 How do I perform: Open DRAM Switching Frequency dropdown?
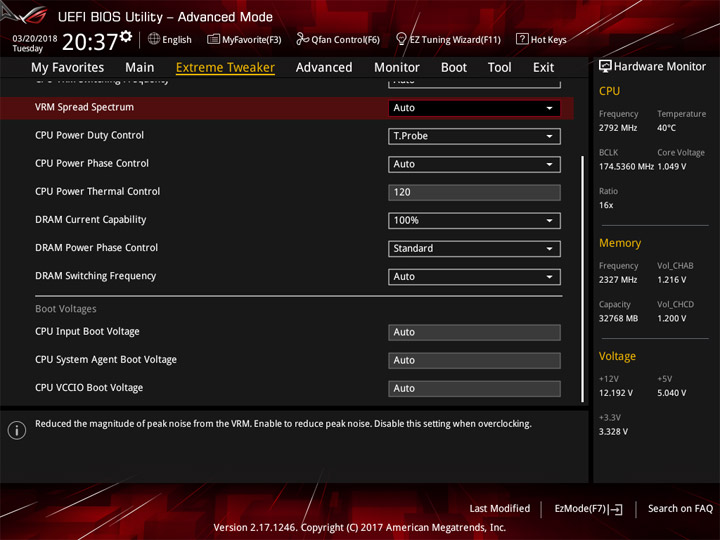474,277
